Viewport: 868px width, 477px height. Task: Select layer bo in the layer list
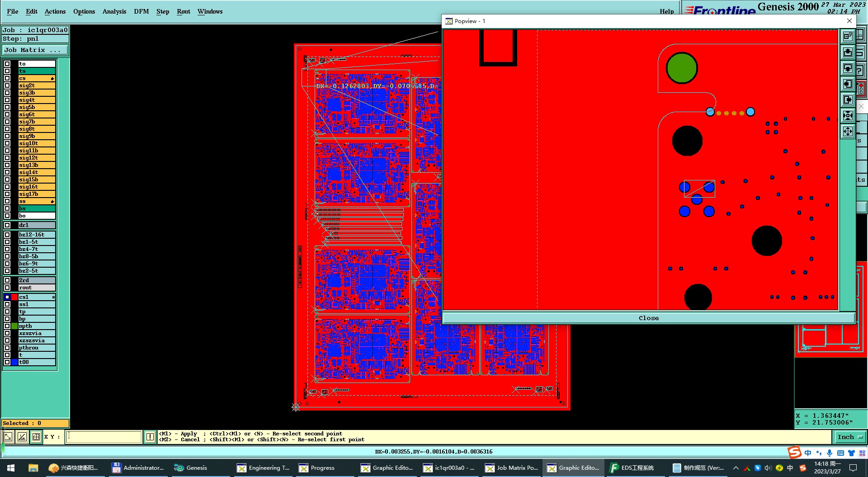point(37,216)
